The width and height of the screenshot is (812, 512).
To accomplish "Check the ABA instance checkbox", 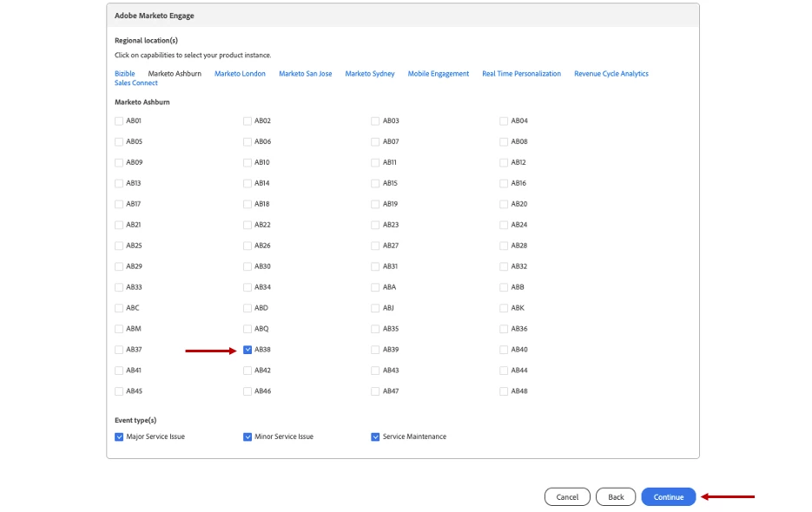I will click(x=375, y=287).
